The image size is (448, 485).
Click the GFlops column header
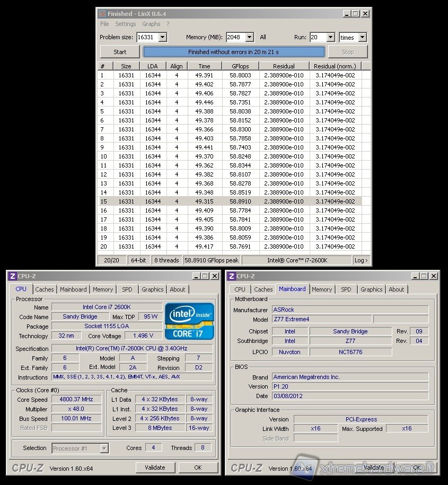click(x=240, y=66)
